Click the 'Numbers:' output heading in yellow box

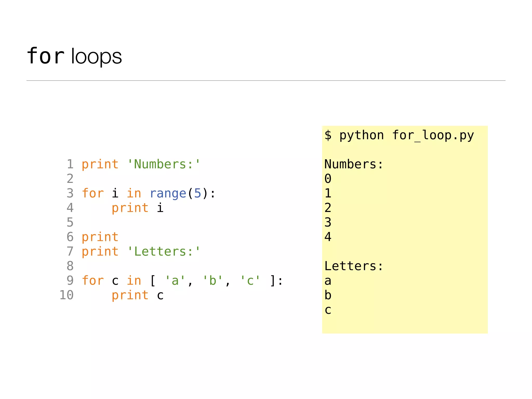pos(354,164)
